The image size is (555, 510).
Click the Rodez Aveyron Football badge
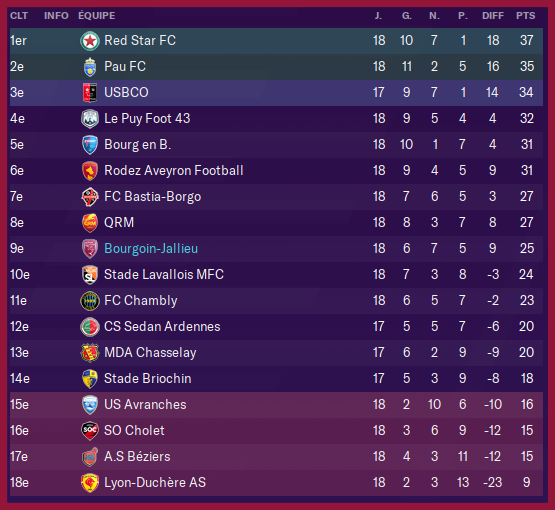(x=90, y=171)
